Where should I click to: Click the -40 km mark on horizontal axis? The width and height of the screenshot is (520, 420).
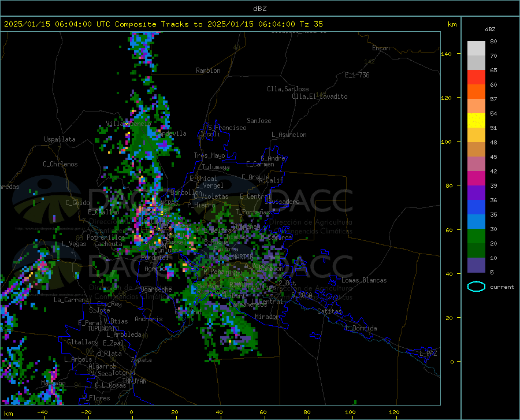42,412
